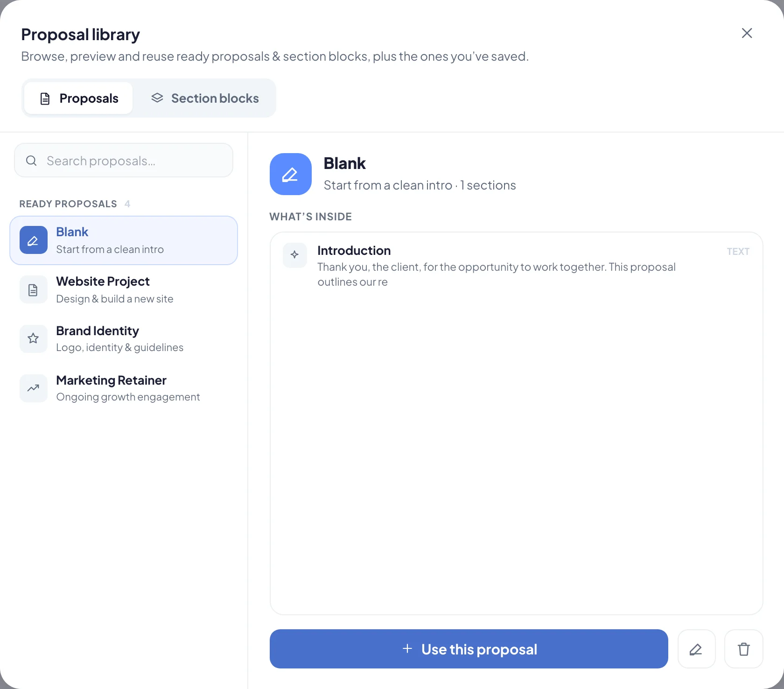Image resolution: width=784 pixels, height=689 pixels.
Task: Click Use this proposal button
Action: (x=469, y=649)
